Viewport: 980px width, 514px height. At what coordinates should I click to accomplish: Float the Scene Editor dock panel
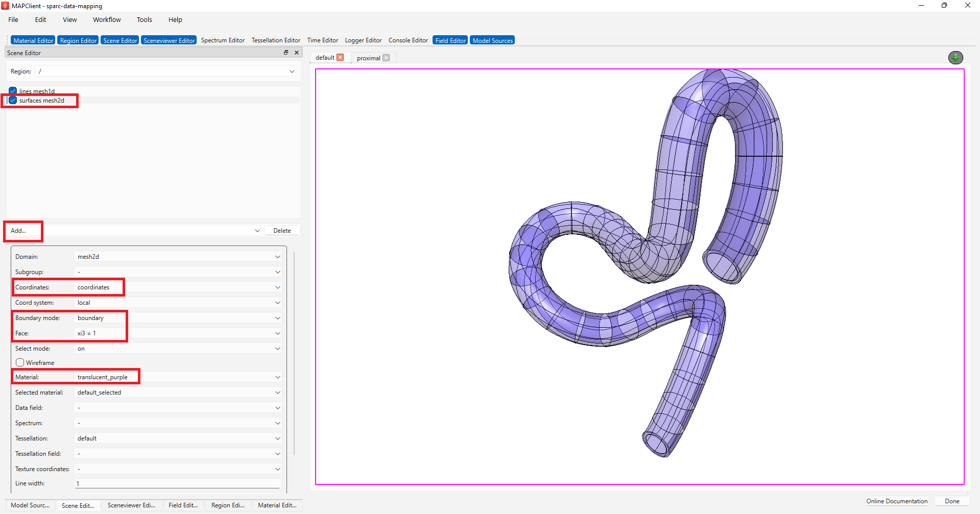point(286,53)
